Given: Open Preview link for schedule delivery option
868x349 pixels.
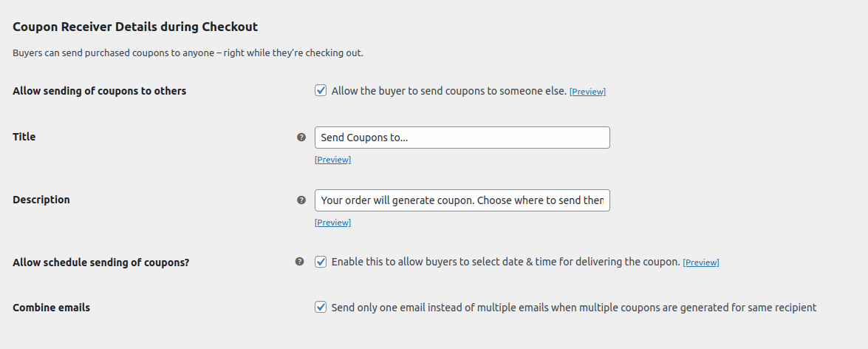Looking at the screenshot, I should [701, 262].
